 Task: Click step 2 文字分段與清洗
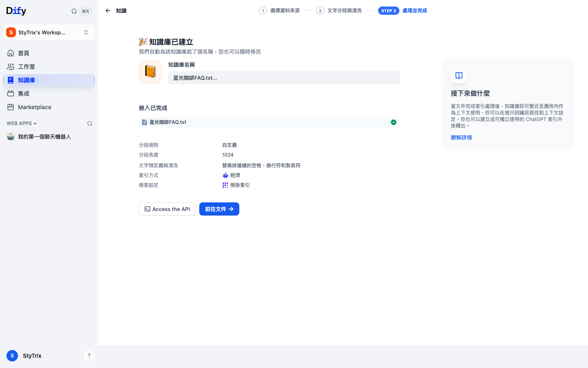point(339,11)
